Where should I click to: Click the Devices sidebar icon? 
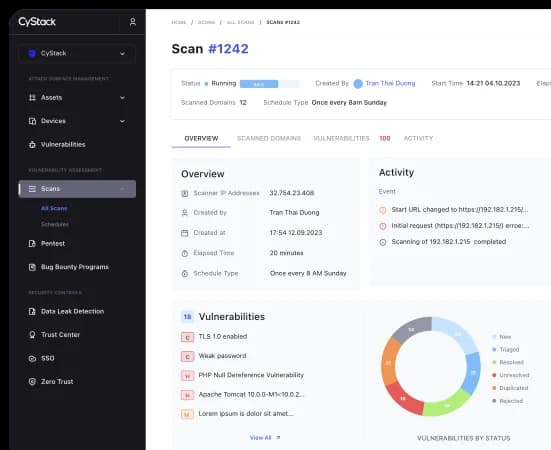pyautogui.click(x=32, y=121)
